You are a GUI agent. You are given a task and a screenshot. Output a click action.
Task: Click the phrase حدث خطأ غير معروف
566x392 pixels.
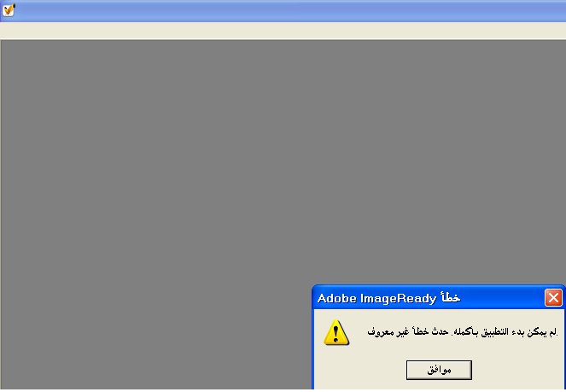(x=408, y=331)
